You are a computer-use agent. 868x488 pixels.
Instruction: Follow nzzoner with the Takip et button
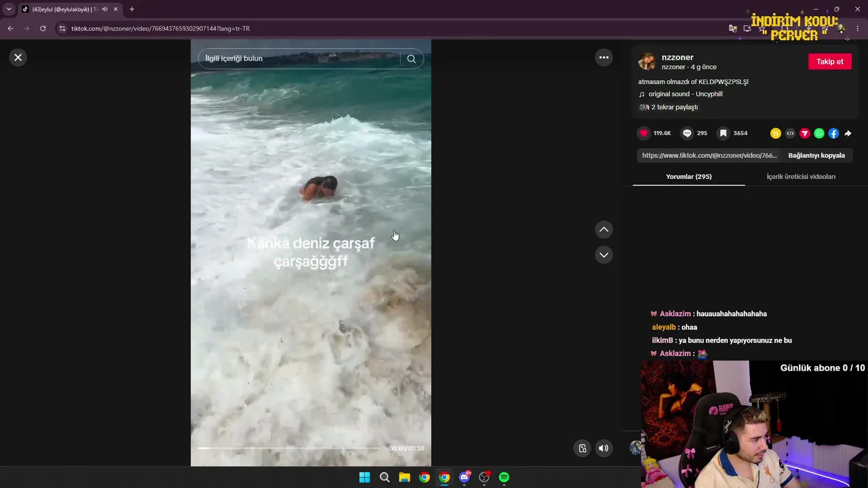[x=829, y=62]
